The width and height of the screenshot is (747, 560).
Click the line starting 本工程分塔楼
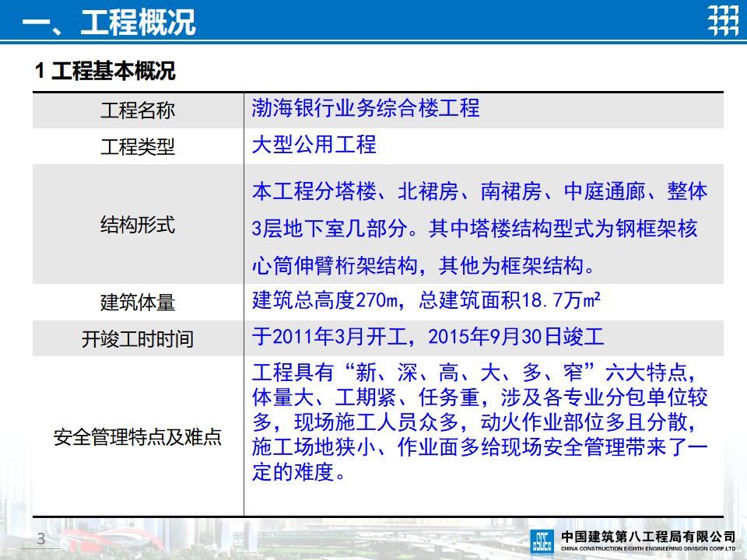point(480,191)
